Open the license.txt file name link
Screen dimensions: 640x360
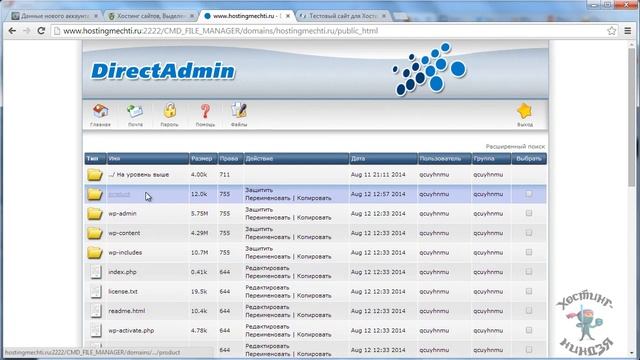(123, 291)
